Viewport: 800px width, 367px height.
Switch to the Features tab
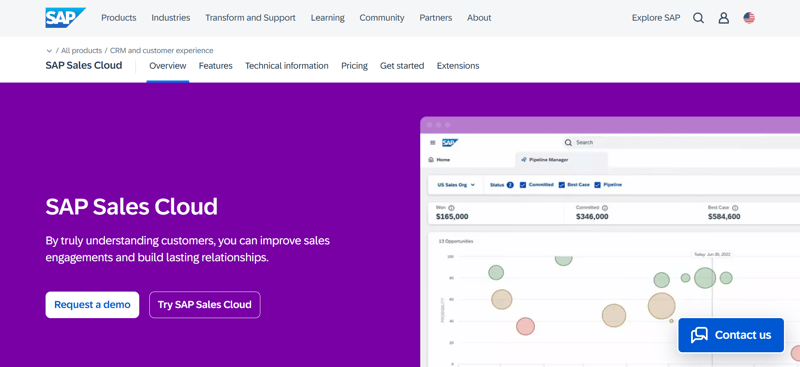(x=216, y=66)
